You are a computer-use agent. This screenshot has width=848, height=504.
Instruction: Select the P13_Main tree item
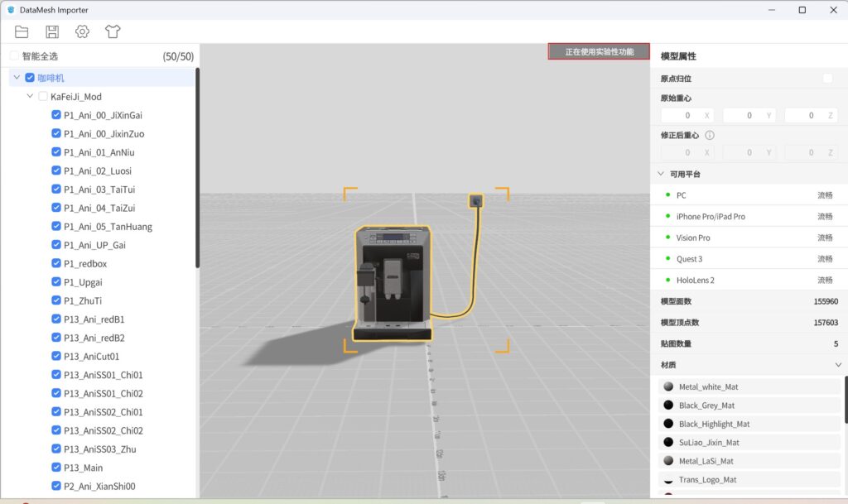[x=83, y=468]
